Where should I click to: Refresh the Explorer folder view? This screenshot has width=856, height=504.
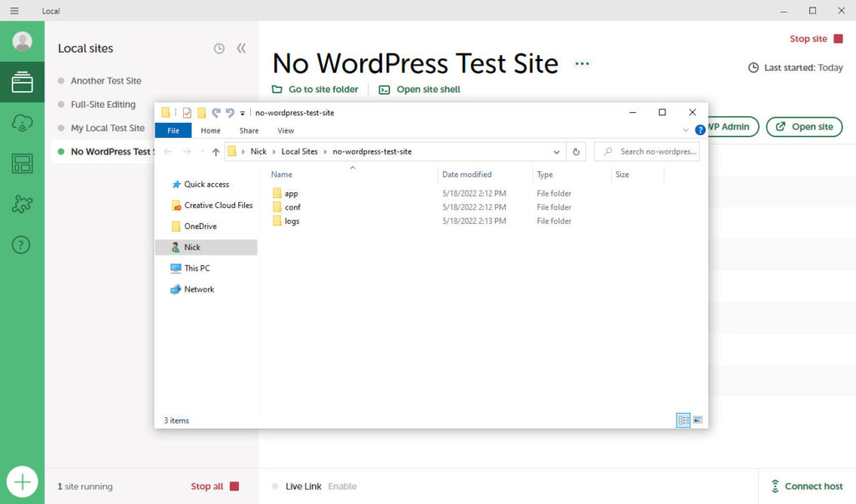[x=576, y=152]
